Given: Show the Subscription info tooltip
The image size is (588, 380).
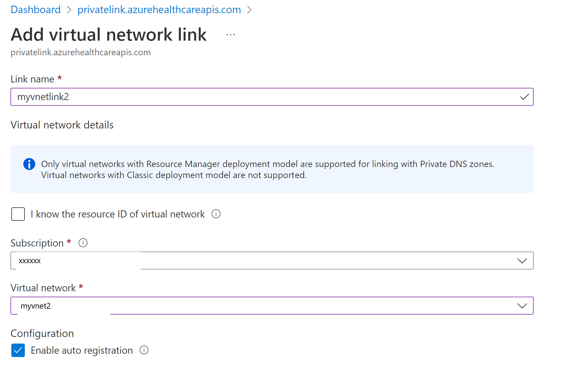Looking at the screenshot, I should coord(83,243).
